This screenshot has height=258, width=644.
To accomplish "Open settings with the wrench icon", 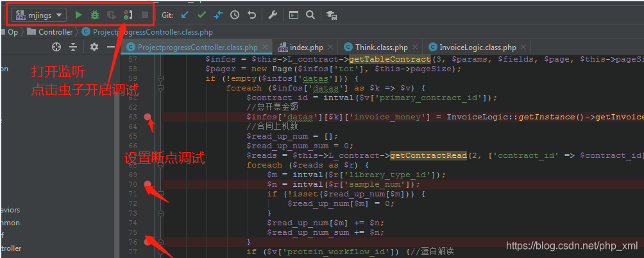I will click(x=272, y=15).
